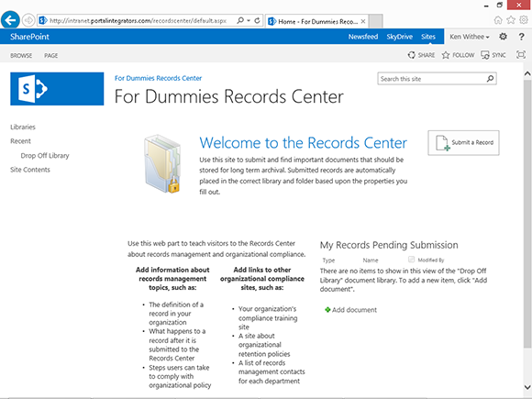The height and width of the screenshot is (399, 532).
Task: Open a new browser tab
Action: point(375,21)
